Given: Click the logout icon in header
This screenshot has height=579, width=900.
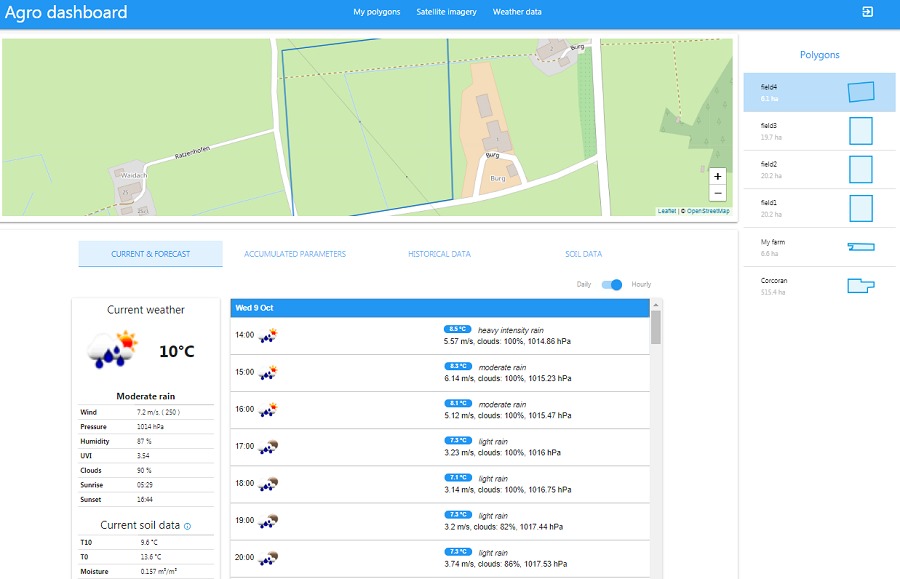Looking at the screenshot, I should click(867, 11).
